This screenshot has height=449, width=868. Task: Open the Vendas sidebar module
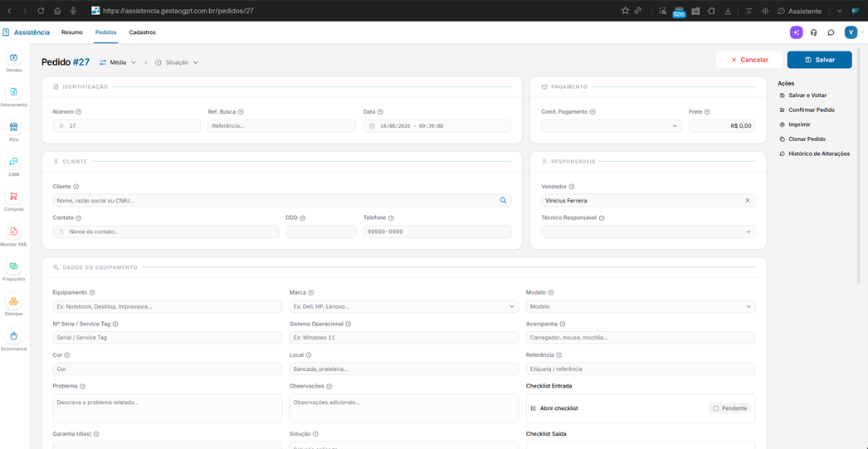click(x=14, y=61)
